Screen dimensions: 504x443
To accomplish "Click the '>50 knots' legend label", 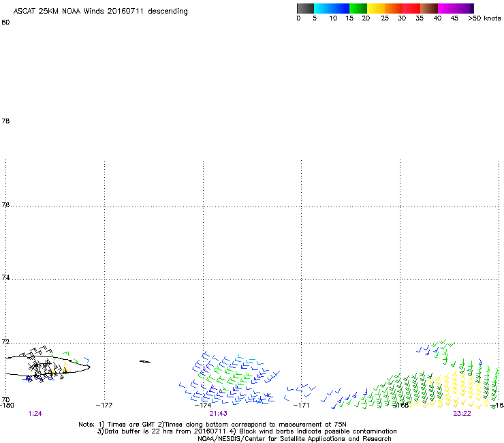I will (x=484, y=18).
